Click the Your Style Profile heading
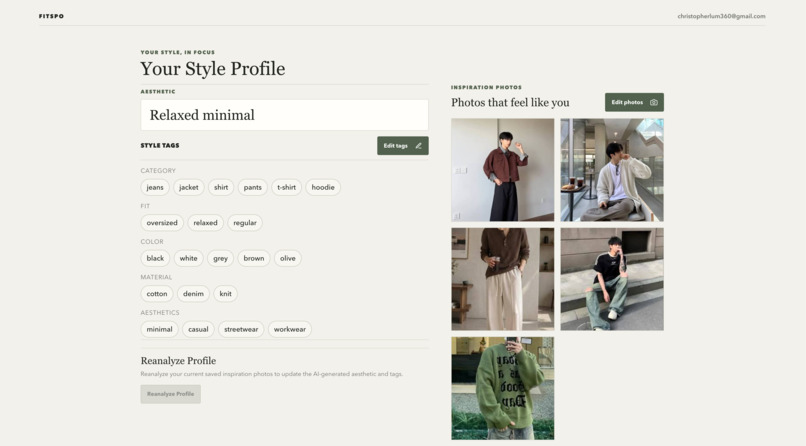The height and width of the screenshot is (446, 806). click(x=213, y=69)
